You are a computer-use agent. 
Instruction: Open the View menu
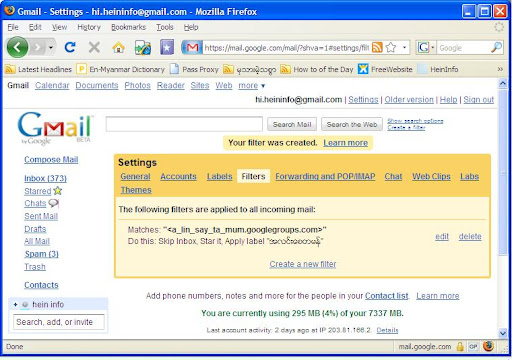coord(59,27)
